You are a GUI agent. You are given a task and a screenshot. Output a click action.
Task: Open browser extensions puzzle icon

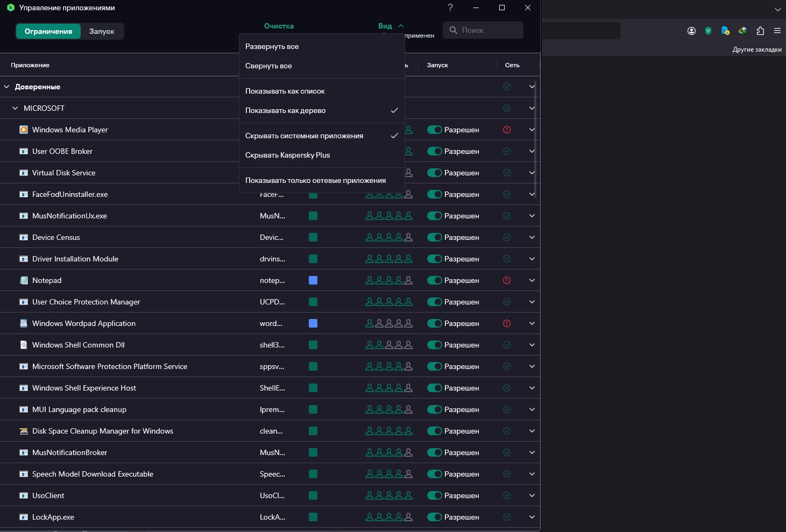(x=760, y=31)
